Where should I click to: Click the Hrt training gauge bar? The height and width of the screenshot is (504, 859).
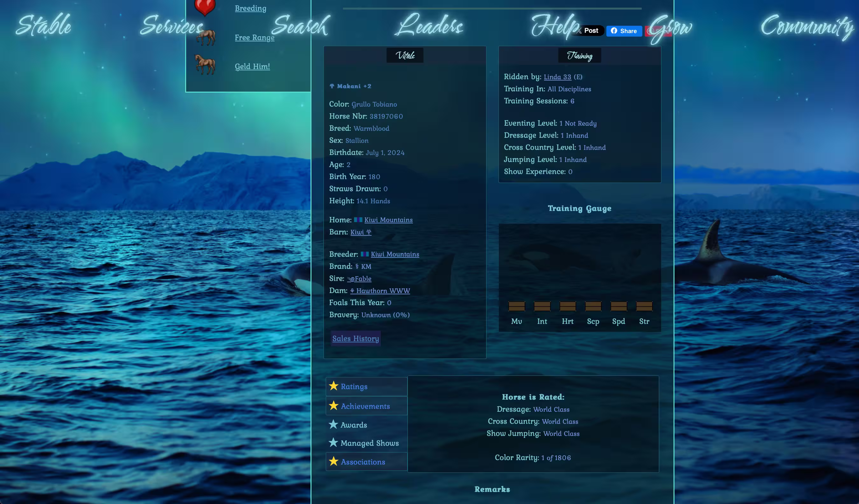[x=568, y=306]
